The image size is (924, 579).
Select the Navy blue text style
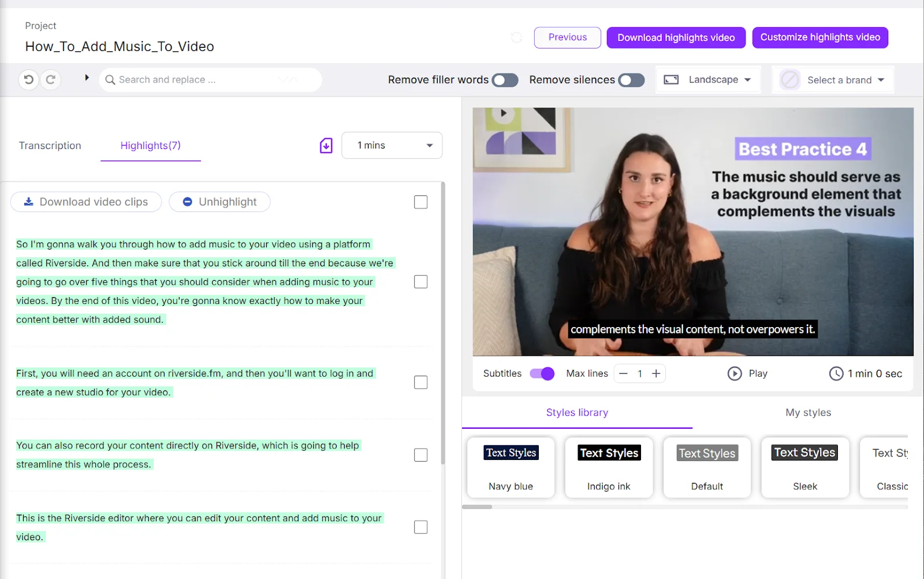pyautogui.click(x=511, y=468)
